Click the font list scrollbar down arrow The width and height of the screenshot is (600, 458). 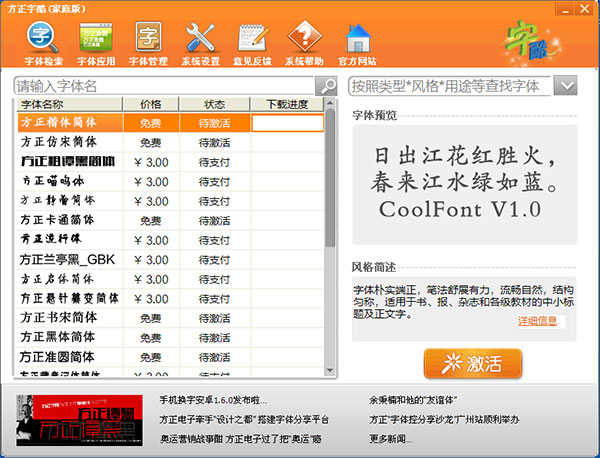pos(330,370)
